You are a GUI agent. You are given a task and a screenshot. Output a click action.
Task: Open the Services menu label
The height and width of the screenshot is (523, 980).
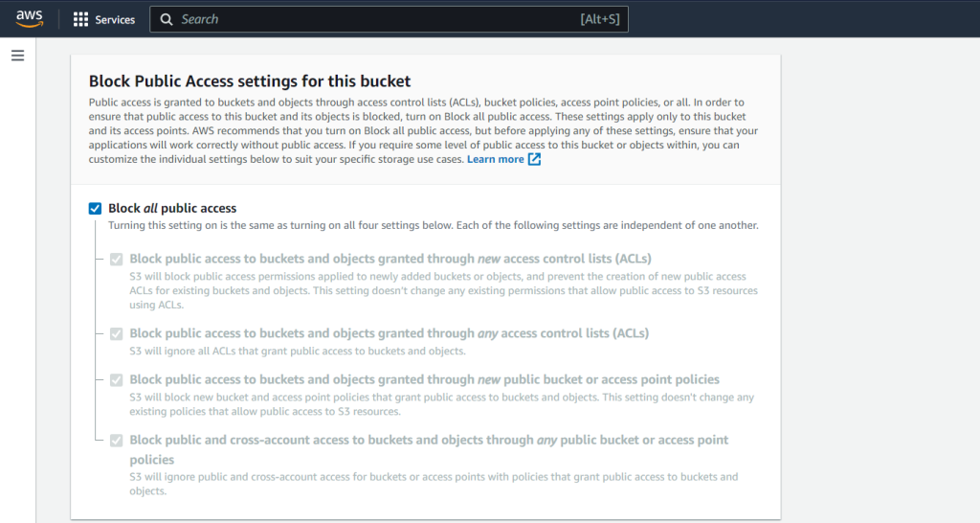[x=115, y=19]
